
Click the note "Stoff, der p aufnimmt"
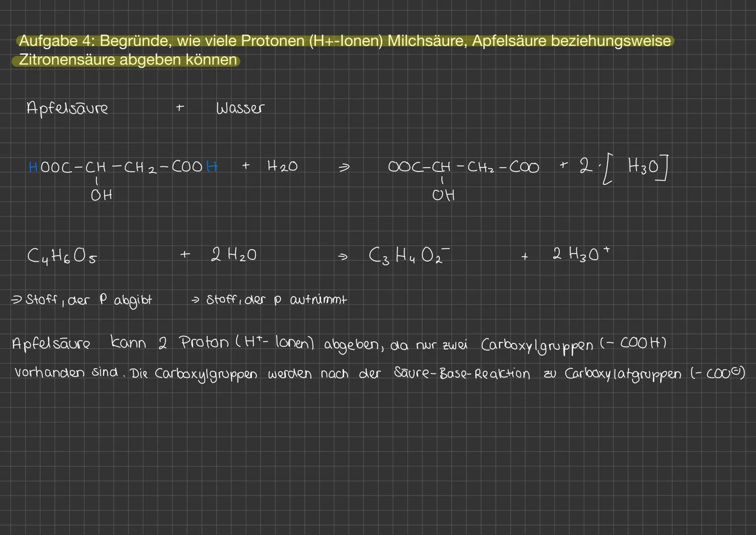[270, 300]
